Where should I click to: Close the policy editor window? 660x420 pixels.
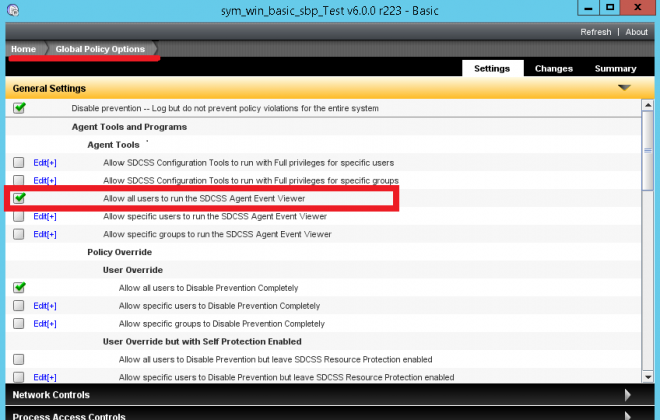(x=638, y=8)
